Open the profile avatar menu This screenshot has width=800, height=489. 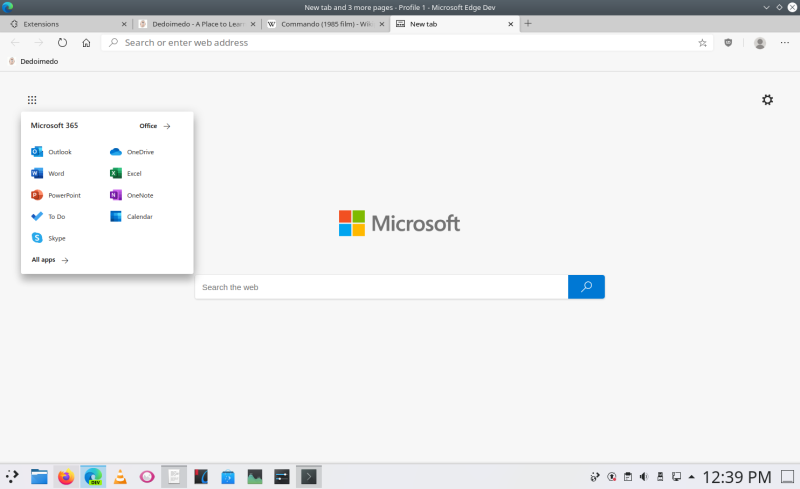[760, 43]
